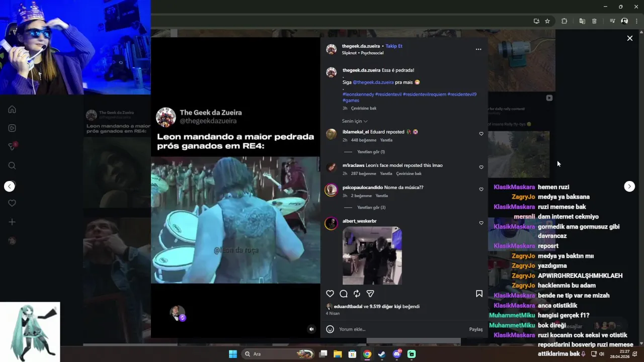Open Steam from the taskbar

pos(382,354)
